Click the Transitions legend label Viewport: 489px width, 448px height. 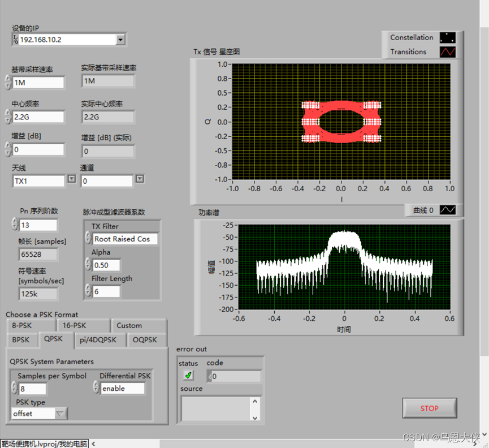pos(408,52)
